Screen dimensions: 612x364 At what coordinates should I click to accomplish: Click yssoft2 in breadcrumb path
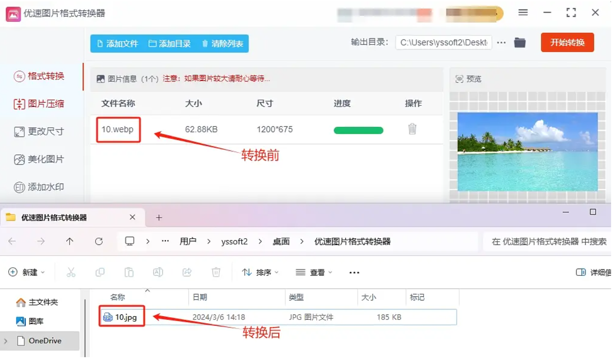(234, 241)
